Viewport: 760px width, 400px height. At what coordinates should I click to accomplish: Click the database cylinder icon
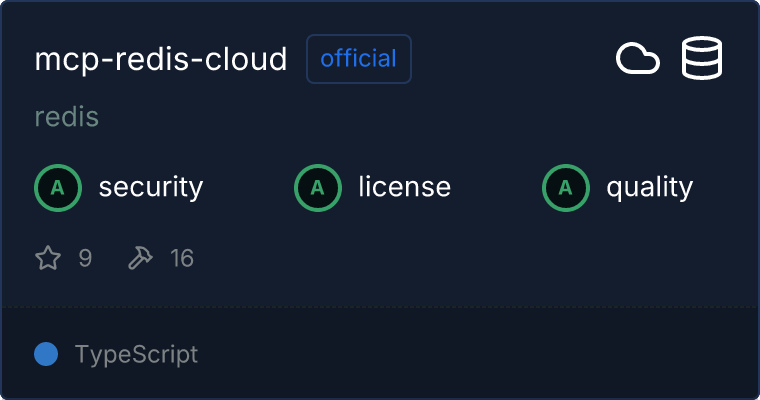[702, 59]
